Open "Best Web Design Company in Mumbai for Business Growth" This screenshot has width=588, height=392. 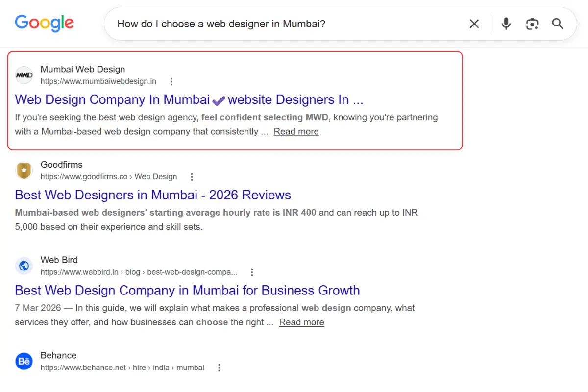pyautogui.click(x=187, y=290)
